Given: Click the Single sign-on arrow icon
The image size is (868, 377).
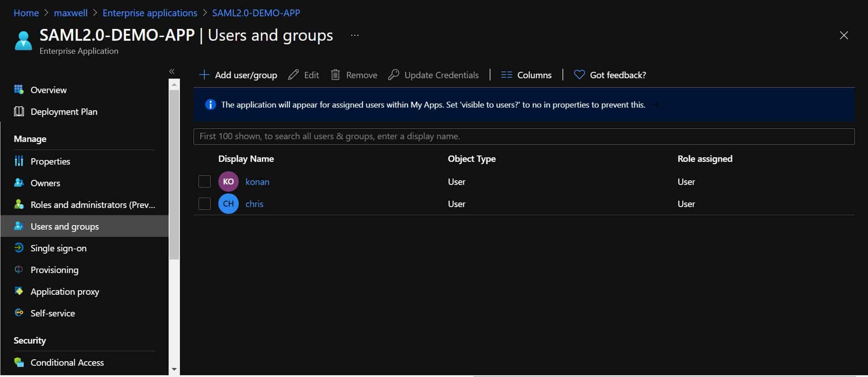Looking at the screenshot, I should coord(19,248).
